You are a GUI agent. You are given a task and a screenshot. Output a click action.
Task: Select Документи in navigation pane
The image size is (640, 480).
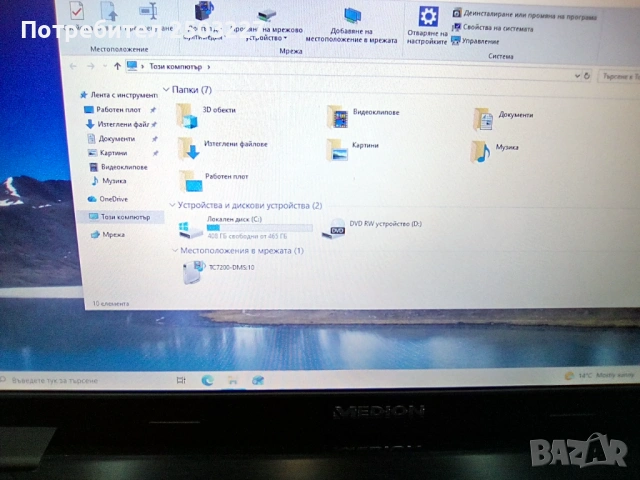(111, 139)
